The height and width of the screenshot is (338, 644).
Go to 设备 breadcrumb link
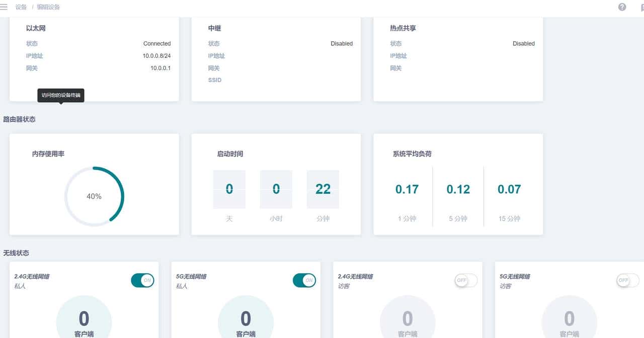21,7
